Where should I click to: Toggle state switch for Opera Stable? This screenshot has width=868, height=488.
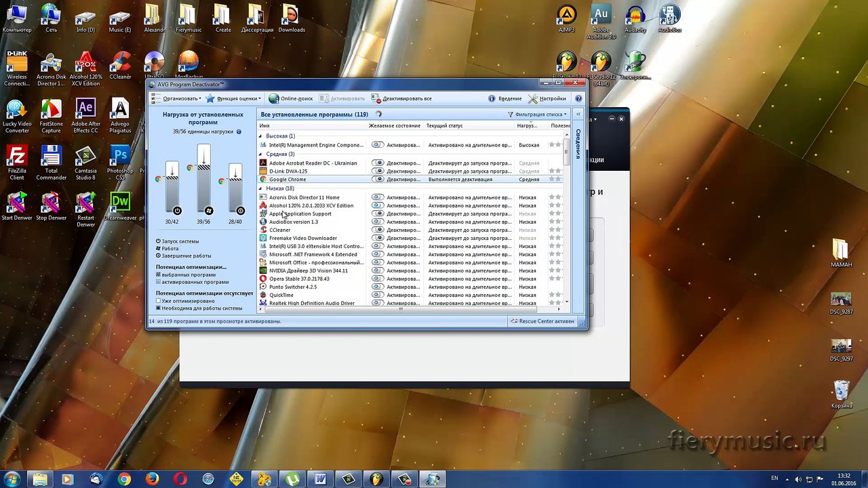point(378,279)
